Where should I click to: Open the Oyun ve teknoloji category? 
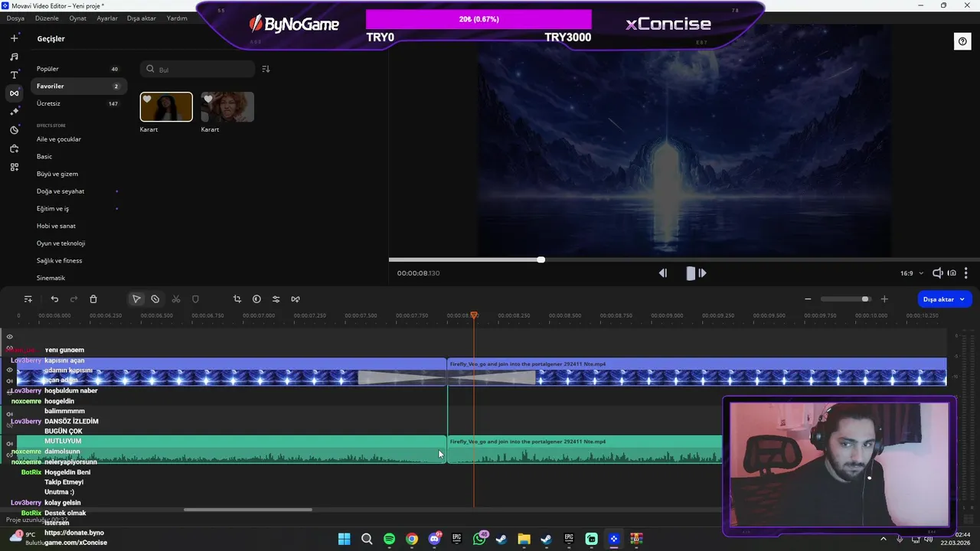60,243
